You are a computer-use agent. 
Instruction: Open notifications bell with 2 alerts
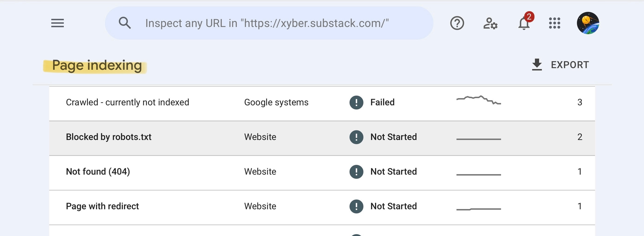(x=524, y=22)
